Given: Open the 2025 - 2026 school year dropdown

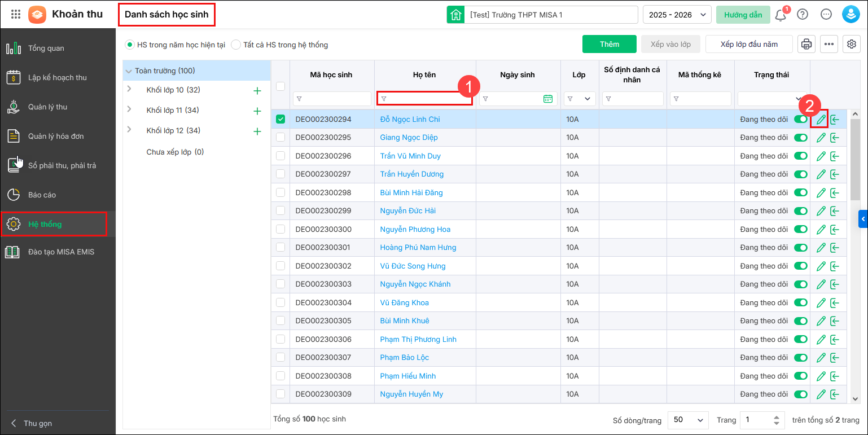Looking at the screenshot, I should click(677, 15).
